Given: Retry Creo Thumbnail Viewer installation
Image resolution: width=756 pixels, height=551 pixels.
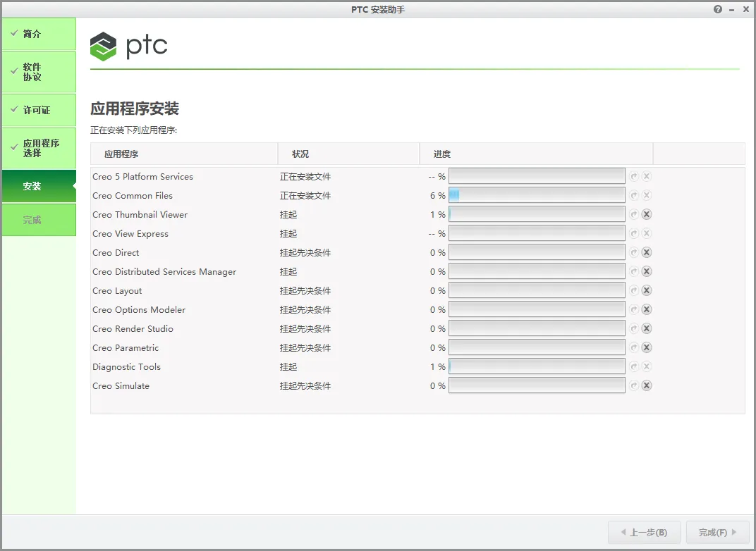Looking at the screenshot, I should [x=634, y=214].
